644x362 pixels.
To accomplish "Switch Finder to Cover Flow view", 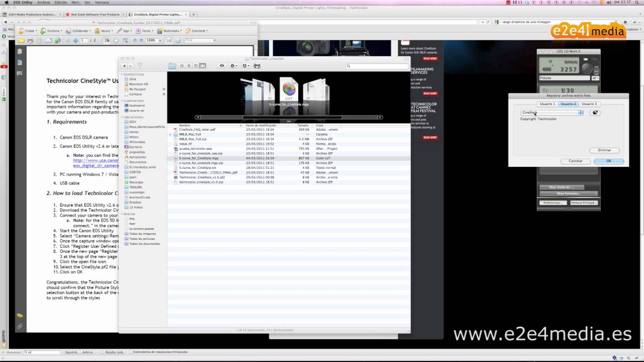I will tap(203, 66).
